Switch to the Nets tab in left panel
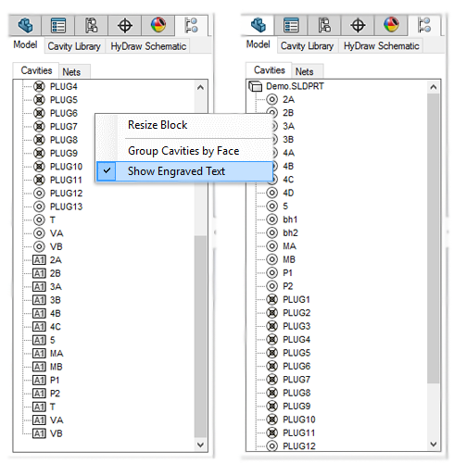The image size is (454, 476). pos(71,72)
